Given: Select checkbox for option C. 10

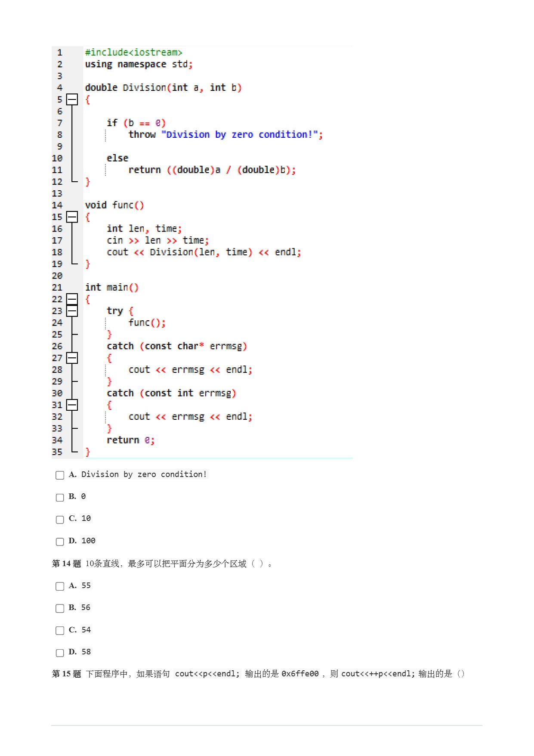Looking at the screenshot, I should pos(60,519).
